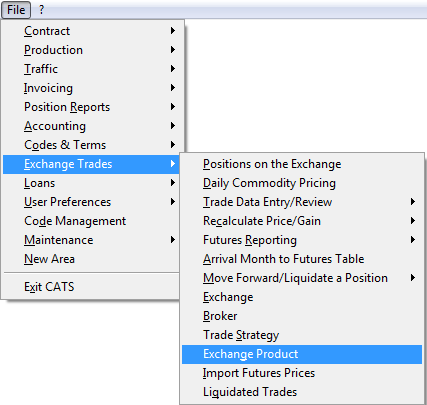Expand the arrow next to Production
The width and height of the screenshot is (427, 405).
(x=173, y=50)
